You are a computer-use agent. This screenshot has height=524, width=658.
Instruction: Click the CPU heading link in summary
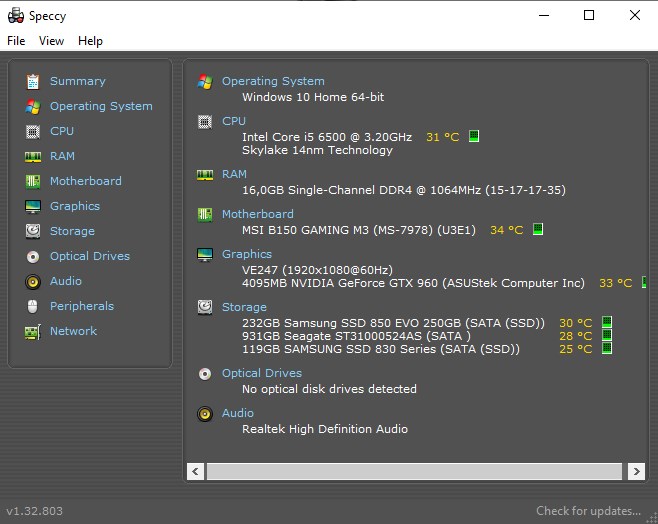tap(234, 121)
